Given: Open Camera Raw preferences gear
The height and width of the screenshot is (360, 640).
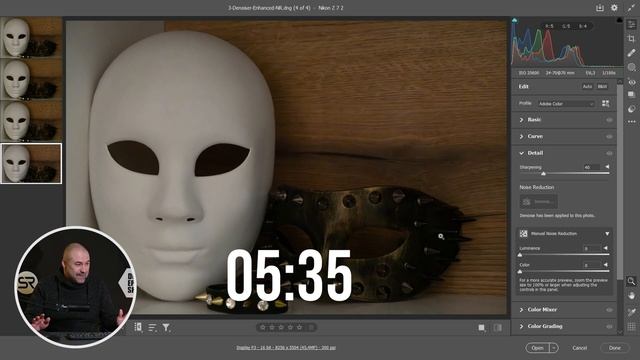Looking at the screenshot, I should point(614,8).
